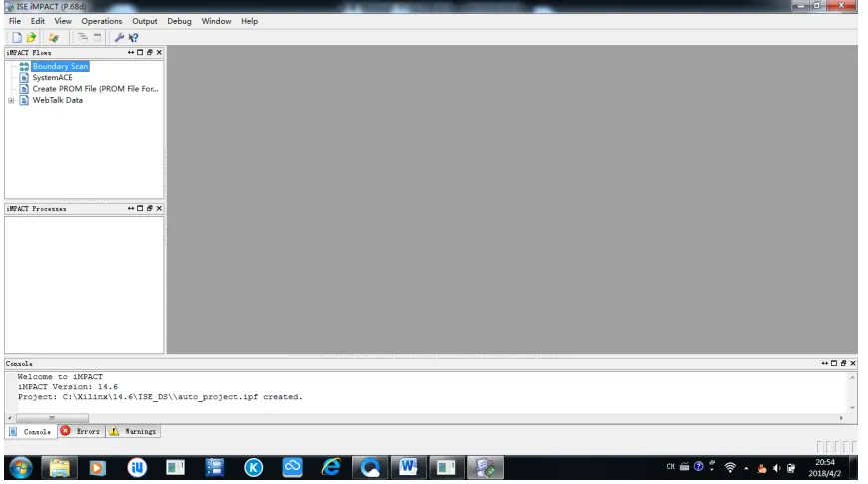Close the iMPACT Flows panel

[159, 53]
